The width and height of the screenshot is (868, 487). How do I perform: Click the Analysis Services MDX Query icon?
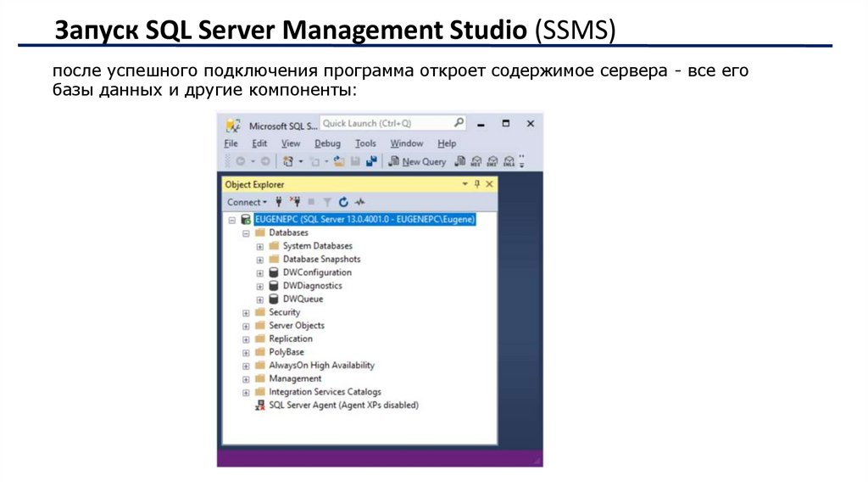pyautogui.click(x=476, y=161)
